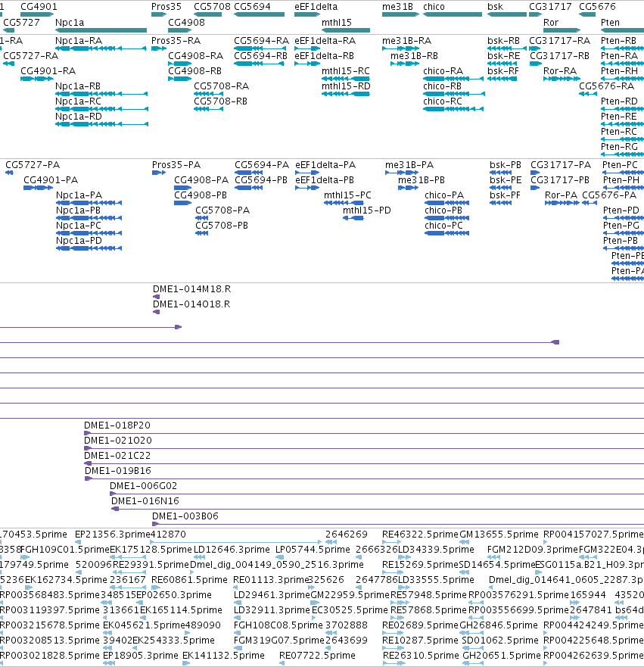Screen dimensions: 644x667
Task: Click protein CG5676-PA
Action: click(x=590, y=203)
